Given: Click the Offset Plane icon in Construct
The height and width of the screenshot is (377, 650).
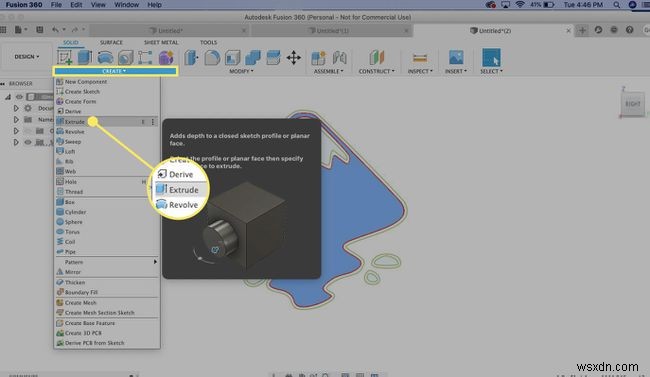Looking at the screenshot, I should pos(377,58).
